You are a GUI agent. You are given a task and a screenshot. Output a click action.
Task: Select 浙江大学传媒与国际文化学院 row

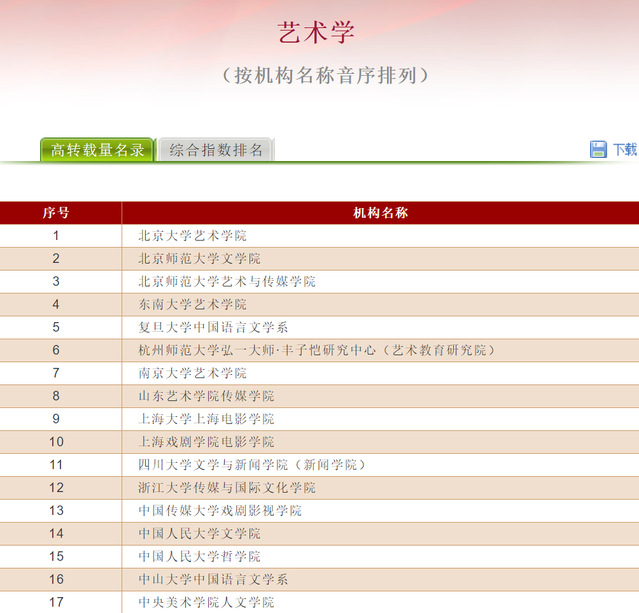226,488
